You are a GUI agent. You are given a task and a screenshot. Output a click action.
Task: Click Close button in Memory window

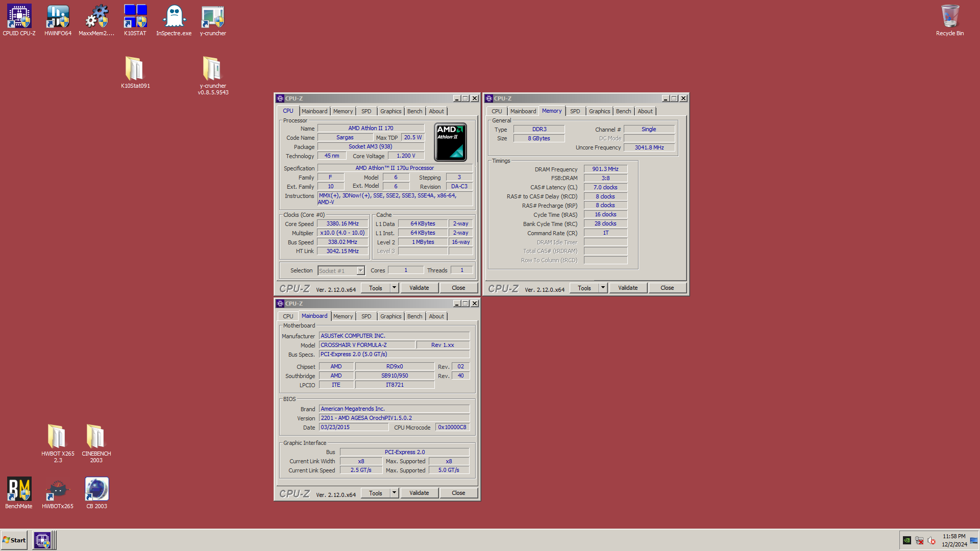(667, 288)
